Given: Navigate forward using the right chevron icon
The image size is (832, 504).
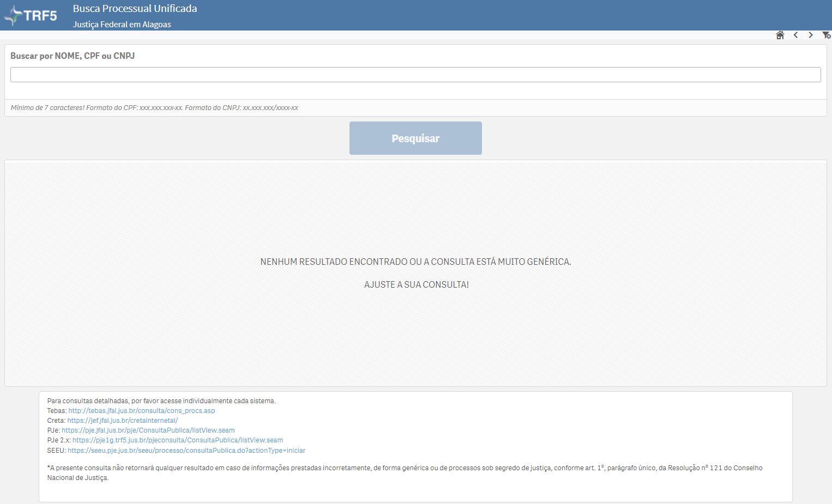Looking at the screenshot, I should pos(810,35).
